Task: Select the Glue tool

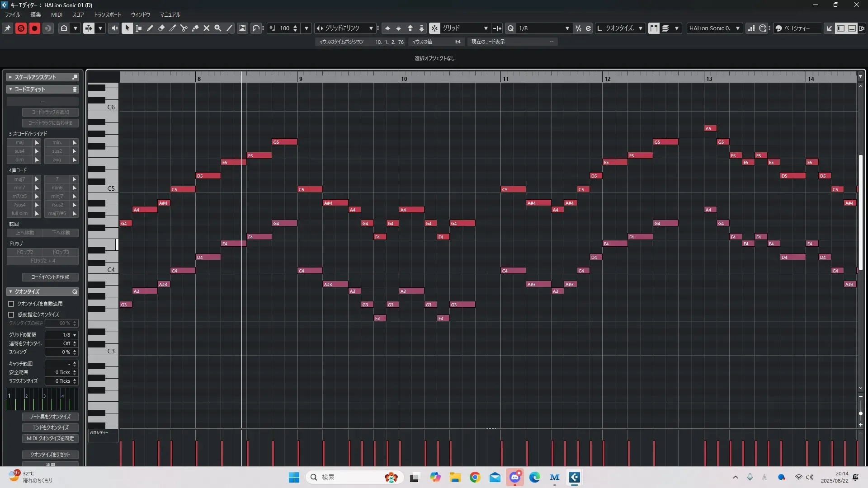Action: pos(195,28)
